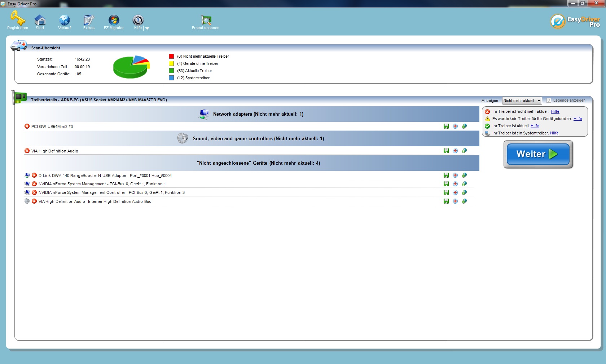Viewport: 606px width, 364px height.
Task: Click the Registrieren key icon
Action: click(17, 19)
